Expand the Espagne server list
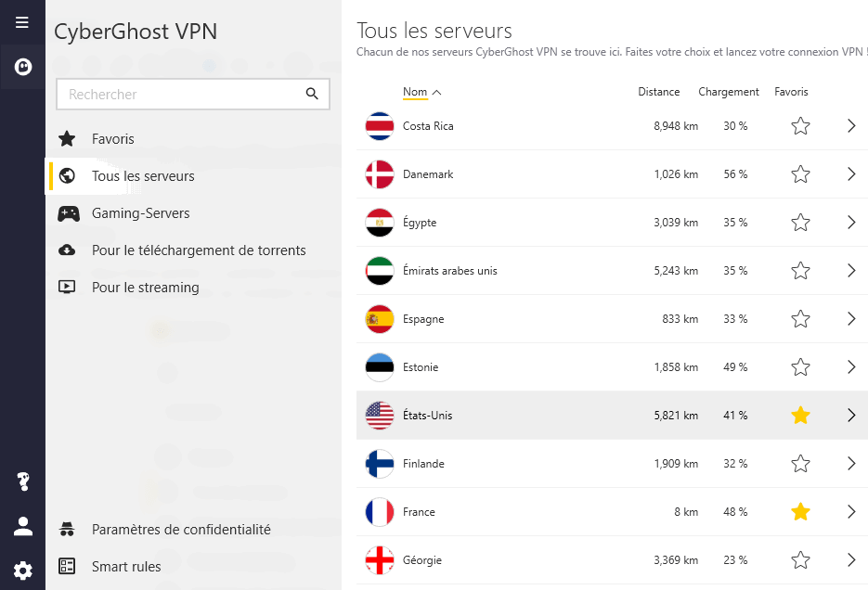 [x=851, y=319]
